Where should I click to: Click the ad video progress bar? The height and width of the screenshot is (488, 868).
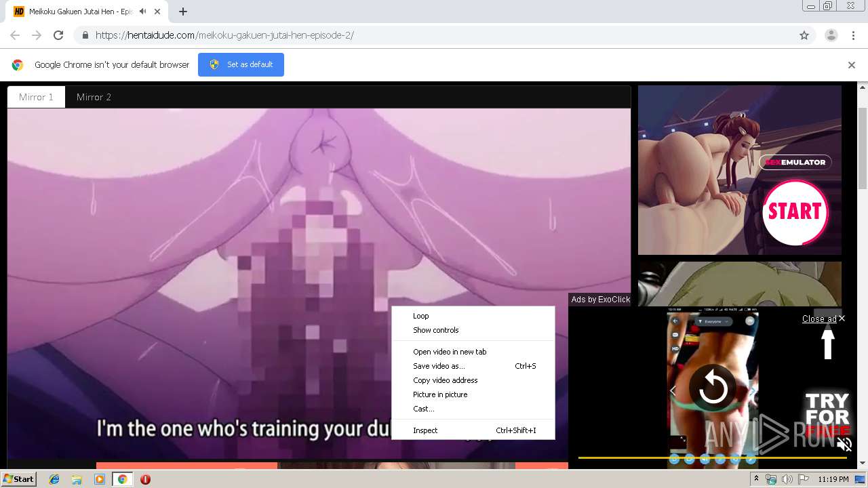click(712, 458)
